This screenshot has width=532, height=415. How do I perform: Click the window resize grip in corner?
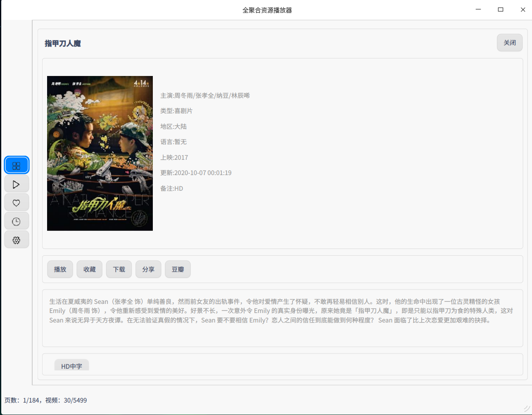(x=527, y=409)
